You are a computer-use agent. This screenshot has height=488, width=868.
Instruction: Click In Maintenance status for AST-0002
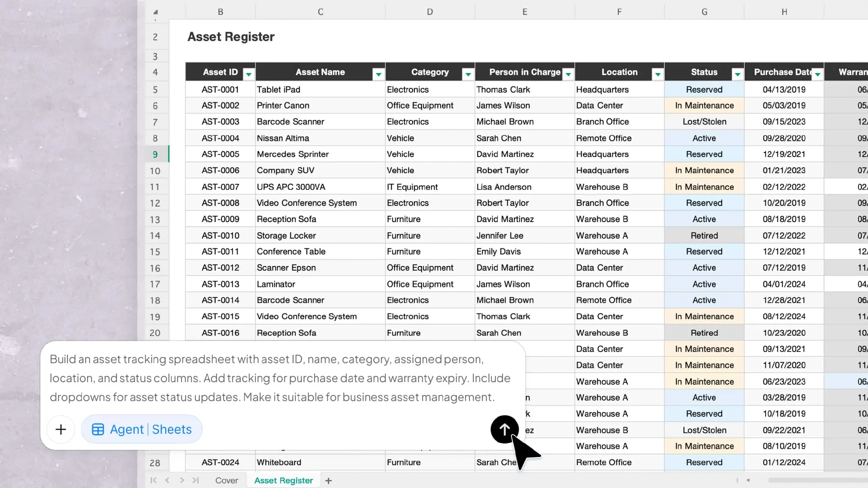click(704, 105)
